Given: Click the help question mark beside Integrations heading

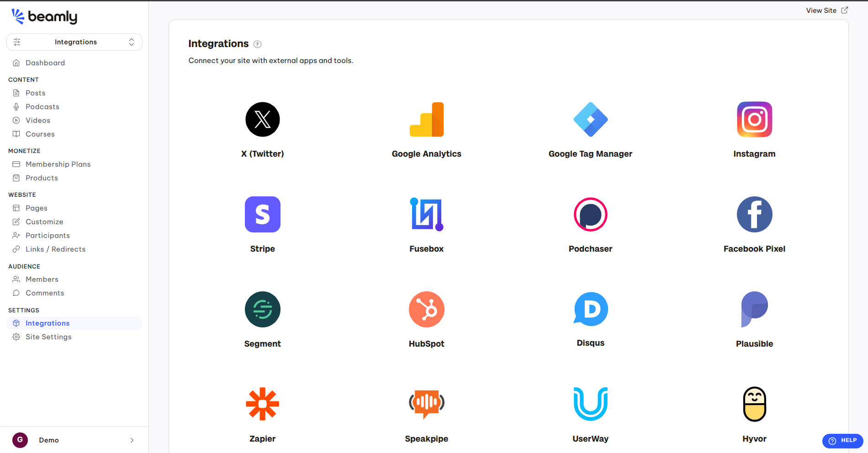Looking at the screenshot, I should point(258,44).
